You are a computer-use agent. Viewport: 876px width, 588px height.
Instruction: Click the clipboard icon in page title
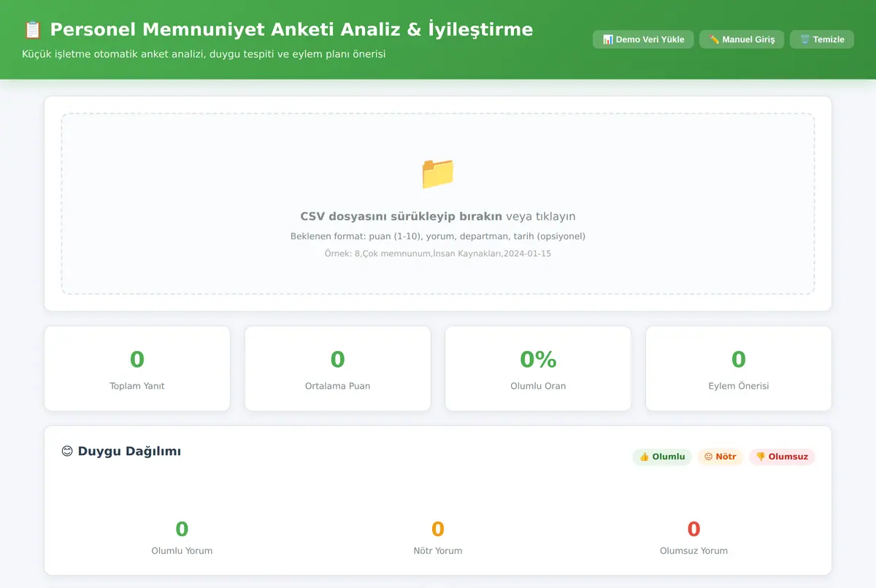32,30
